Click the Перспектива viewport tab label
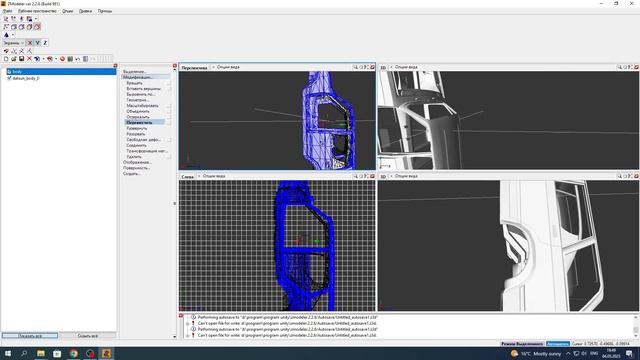 click(x=194, y=68)
